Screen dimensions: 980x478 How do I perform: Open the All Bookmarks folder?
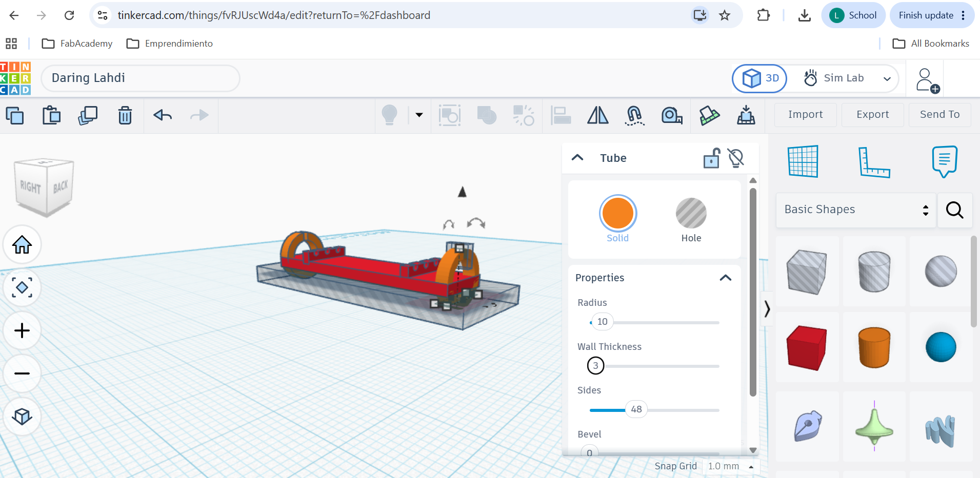[931, 44]
